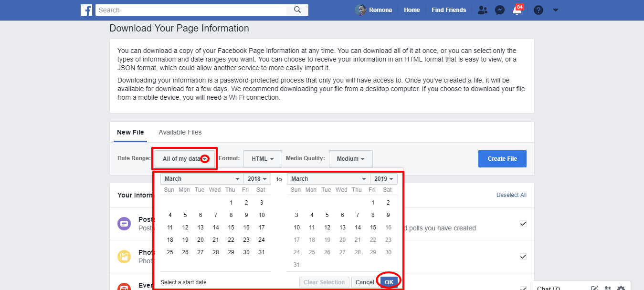Click the Deselect All link
644x290 pixels.
pyautogui.click(x=511, y=195)
